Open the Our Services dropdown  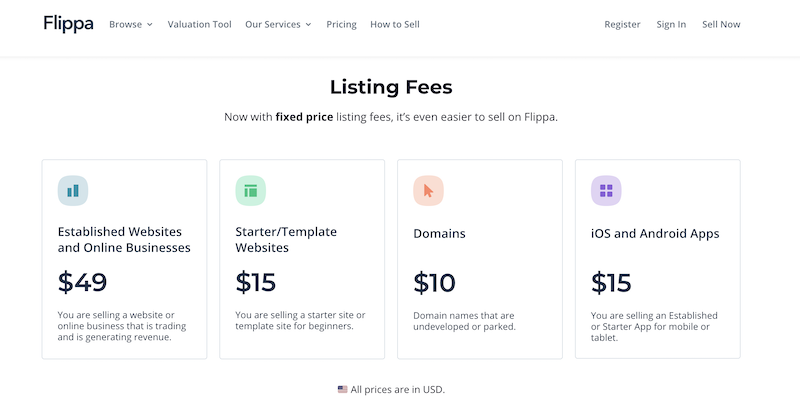278,24
